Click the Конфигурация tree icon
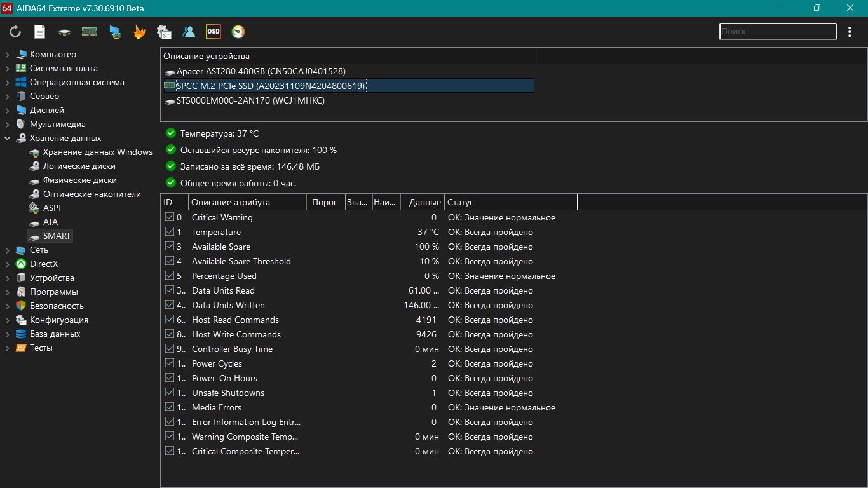The image size is (868, 488). pos(21,320)
